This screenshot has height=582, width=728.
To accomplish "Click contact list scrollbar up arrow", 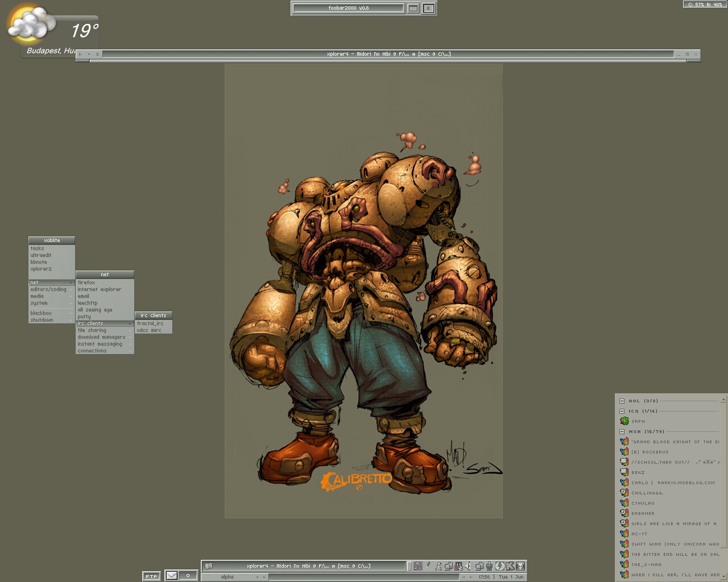I will pos(723,400).
